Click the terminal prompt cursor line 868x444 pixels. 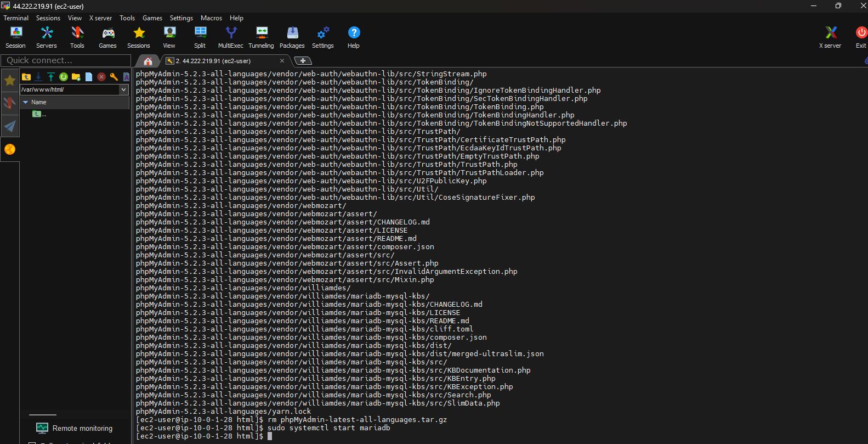coord(204,436)
